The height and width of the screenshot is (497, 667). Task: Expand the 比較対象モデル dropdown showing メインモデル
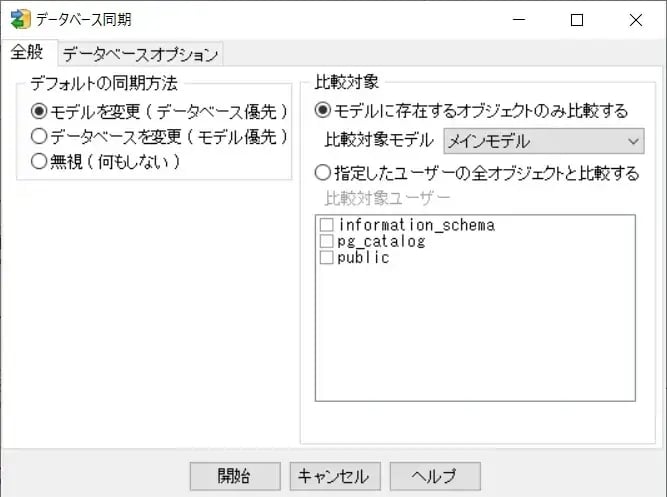click(544, 141)
